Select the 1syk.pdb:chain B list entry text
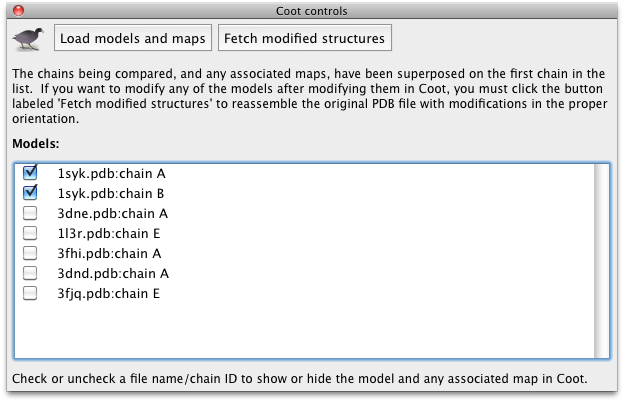624x402 pixels. [111, 193]
